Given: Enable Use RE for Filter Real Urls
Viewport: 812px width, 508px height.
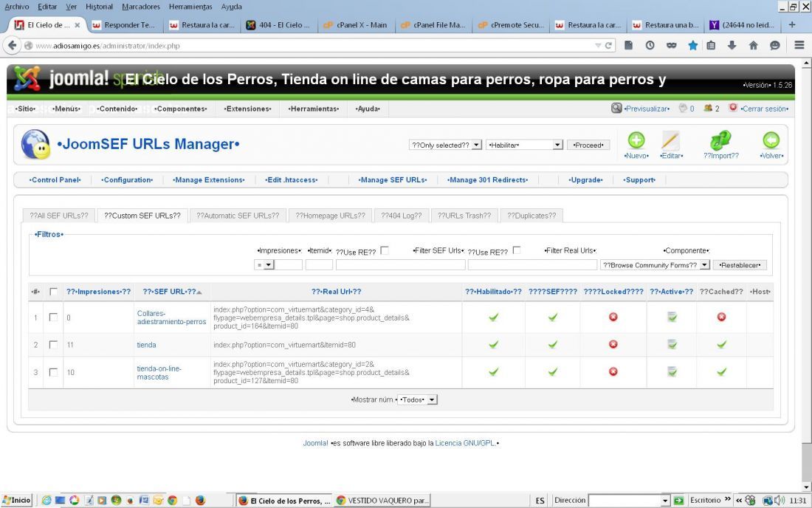Looking at the screenshot, I should (x=516, y=250).
